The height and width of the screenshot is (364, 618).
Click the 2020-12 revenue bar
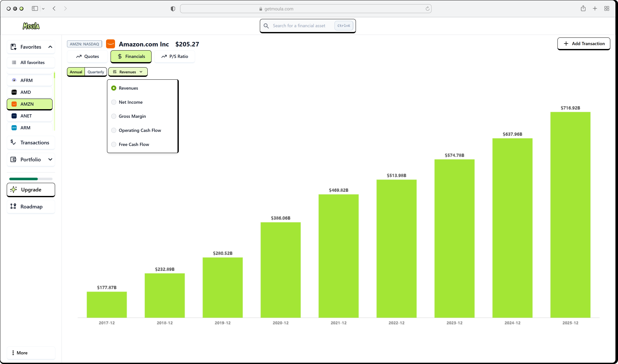click(281, 270)
